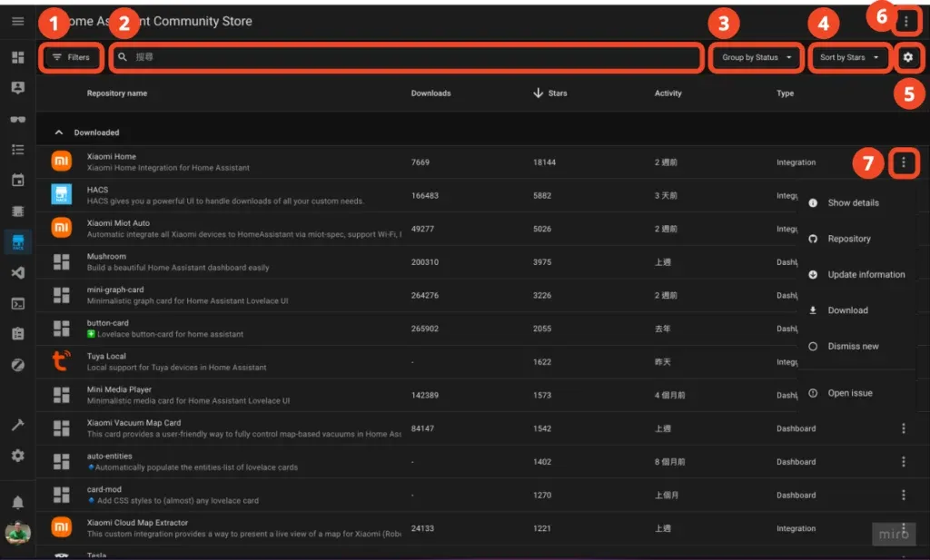This screenshot has width=930, height=560.
Task: Select Show details from context menu
Action: pyautogui.click(x=853, y=203)
